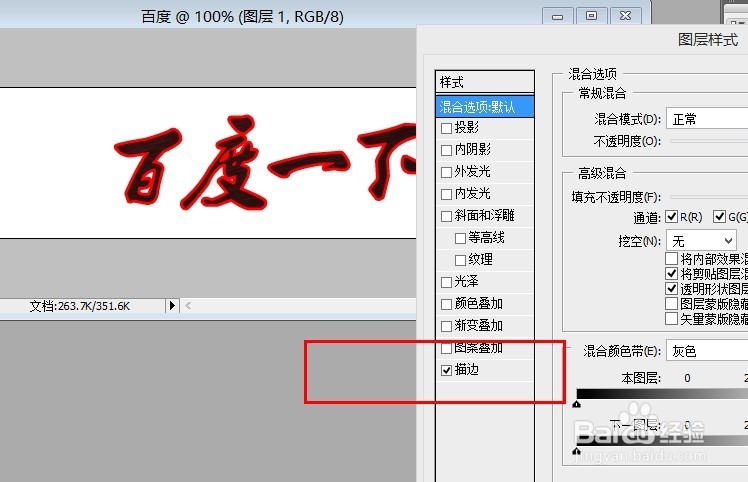This screenshot has height=482, width=748.
Task: Click the 图层样式 dialog title
Action: [x=708, y=40]
